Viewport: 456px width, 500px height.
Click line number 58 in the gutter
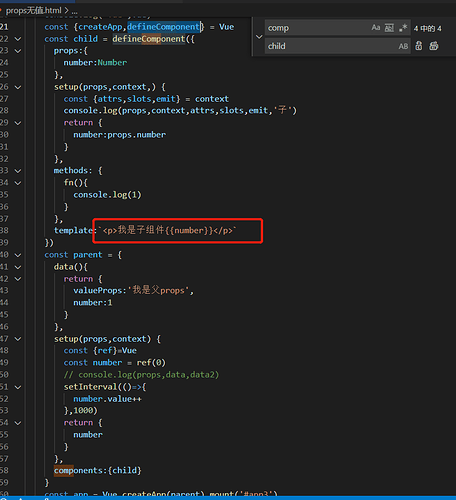click(x=4, y=471)
